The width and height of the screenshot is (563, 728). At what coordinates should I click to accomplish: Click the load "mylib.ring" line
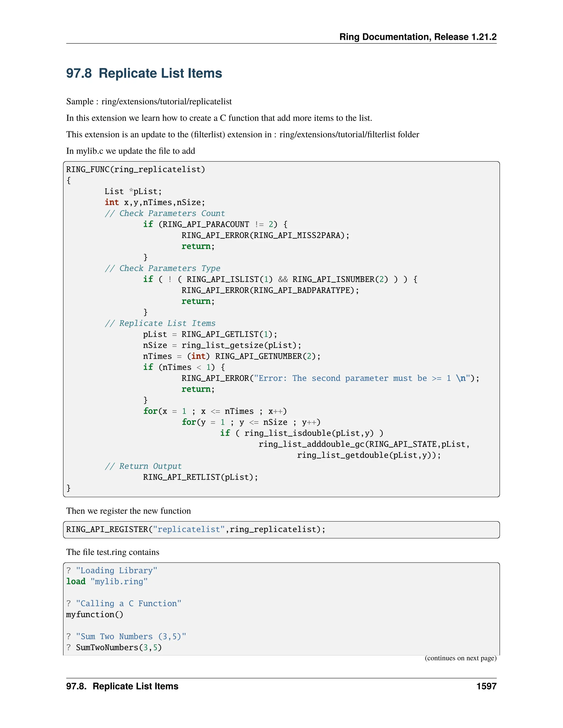[107, 582]
